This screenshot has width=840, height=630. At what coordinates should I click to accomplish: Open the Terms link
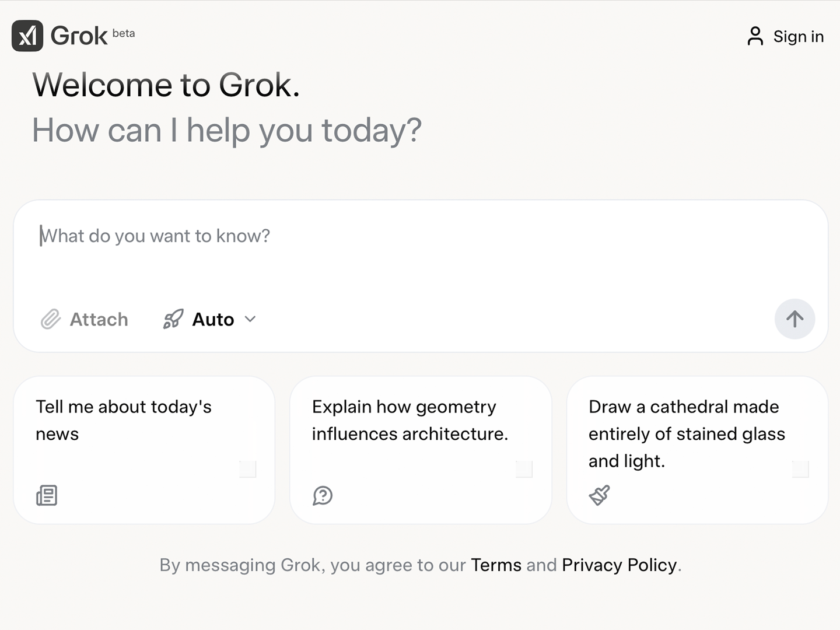tap(496, 565)
